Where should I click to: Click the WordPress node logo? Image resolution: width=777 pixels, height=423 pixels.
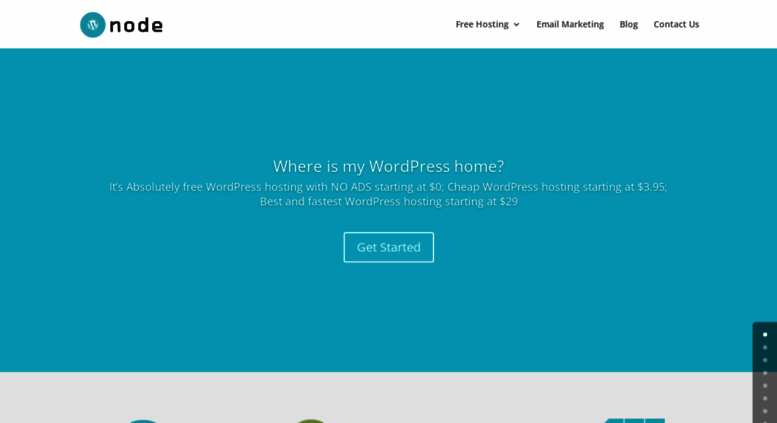[121, 25]
